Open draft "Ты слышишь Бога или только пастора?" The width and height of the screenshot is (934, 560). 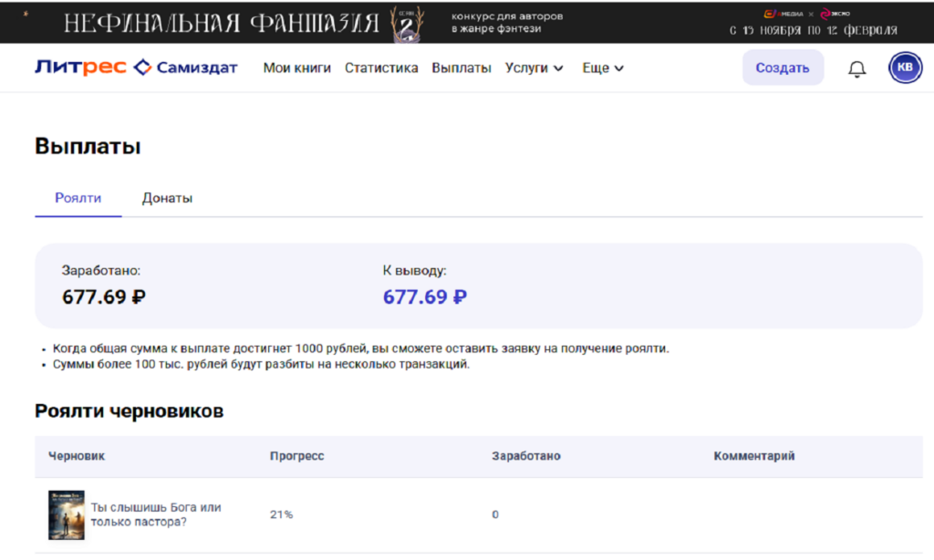tap(156, 514)
